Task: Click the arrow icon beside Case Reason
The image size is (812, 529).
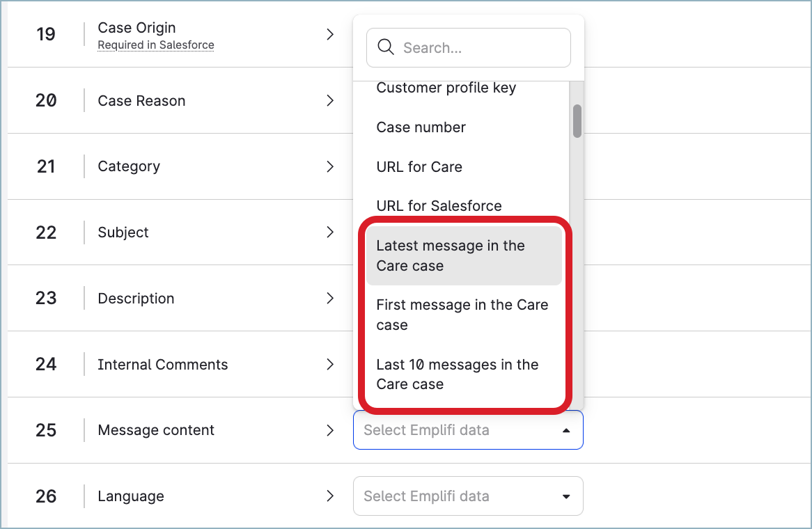Action: (330, 101)
